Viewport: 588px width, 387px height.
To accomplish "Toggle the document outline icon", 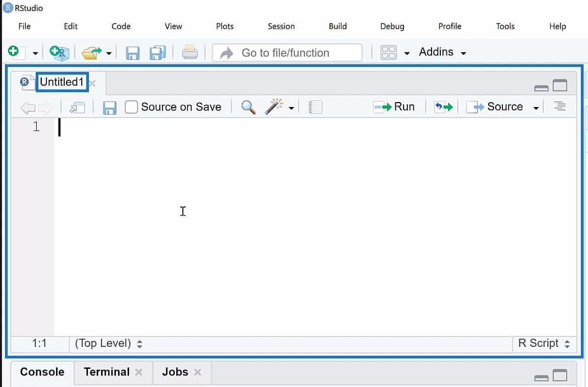I will click(x=560, y=106).
